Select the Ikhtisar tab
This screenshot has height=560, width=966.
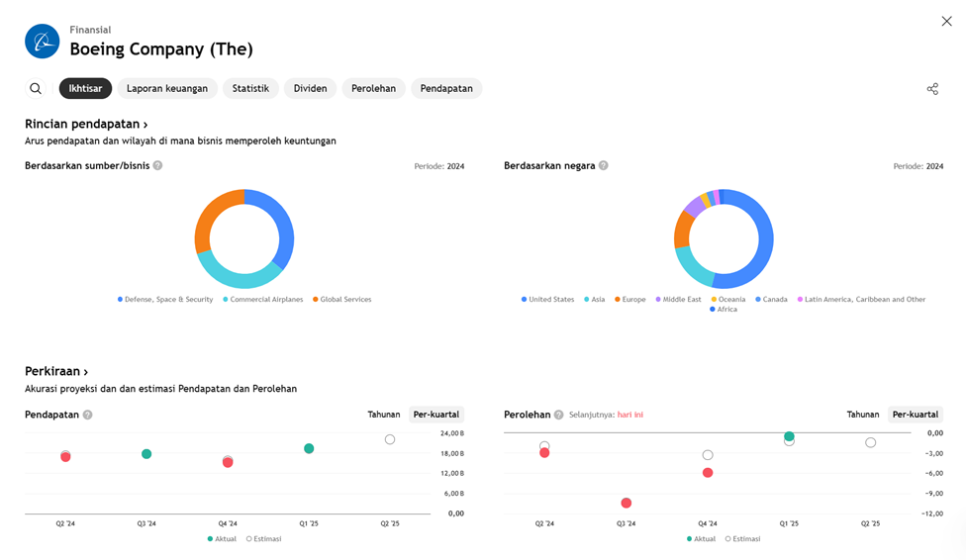click(85, 89)
